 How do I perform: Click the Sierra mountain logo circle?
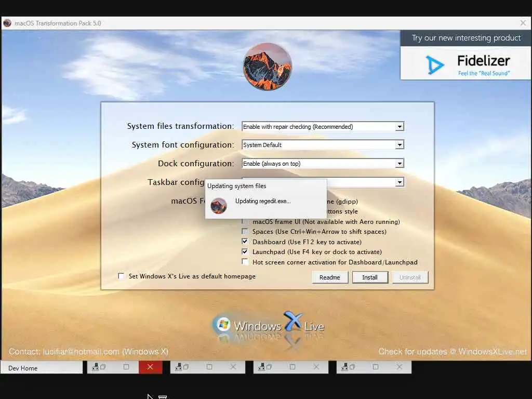[x=268, y=66]
